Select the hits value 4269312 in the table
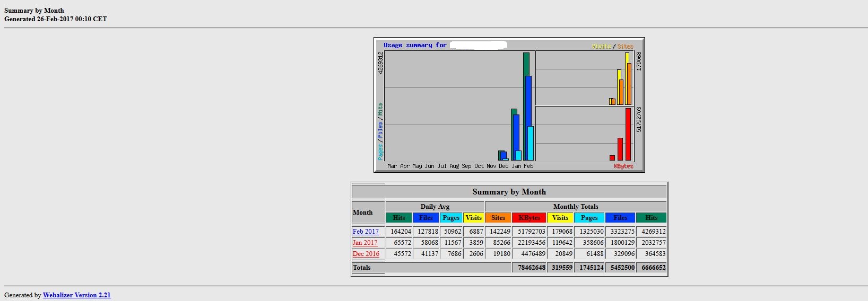Viewport: 868px width, 301px height. click(654, 232)
